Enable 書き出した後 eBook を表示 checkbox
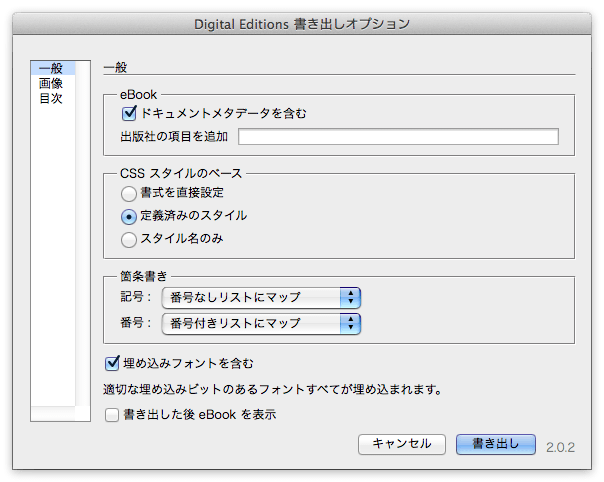The image size is (604, 482). [x=112, y=415]
